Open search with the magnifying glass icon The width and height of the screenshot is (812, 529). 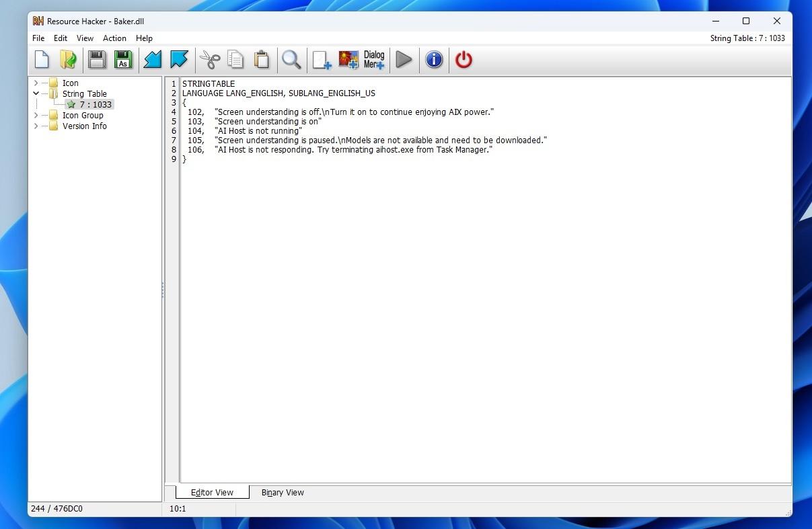[291, 60]
